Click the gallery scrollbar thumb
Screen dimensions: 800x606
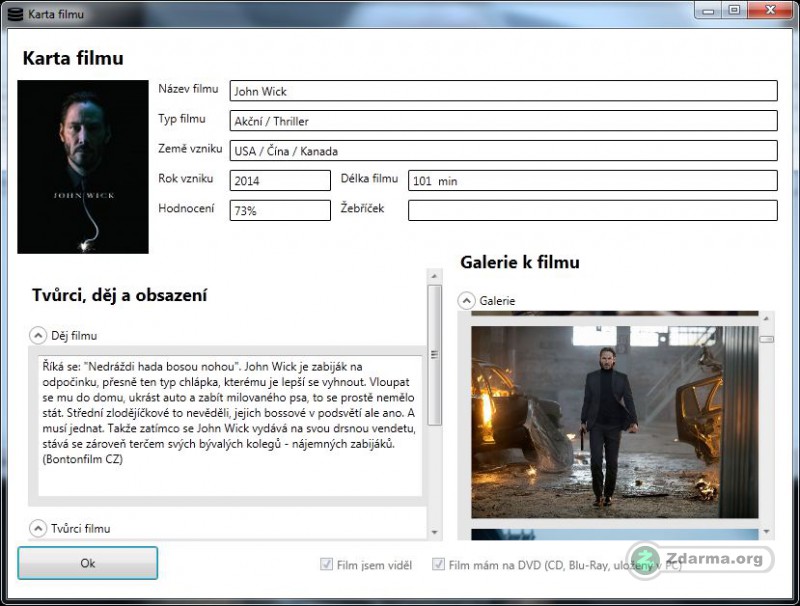tap(766, 339)
